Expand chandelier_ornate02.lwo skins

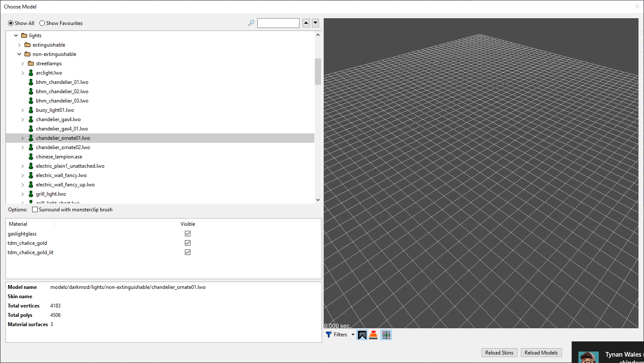point(23,147)
